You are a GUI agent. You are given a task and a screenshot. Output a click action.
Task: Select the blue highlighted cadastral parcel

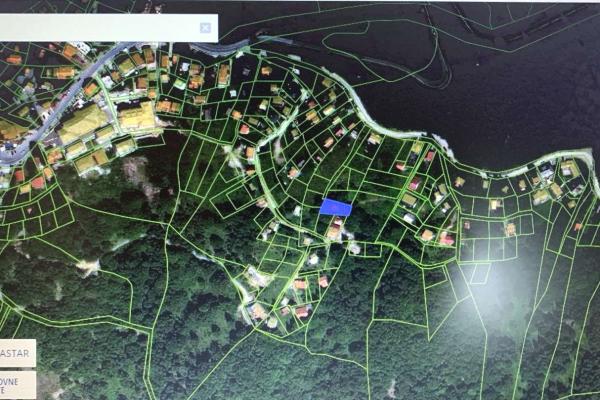(335, 207)
